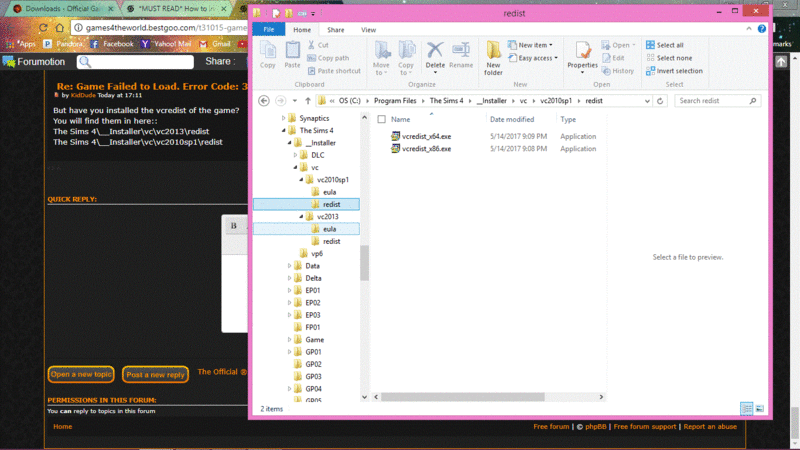This screenshot has height=450, width=800.
Task: Switch to details view icon in status bar
Action: [x=746, y=408]
